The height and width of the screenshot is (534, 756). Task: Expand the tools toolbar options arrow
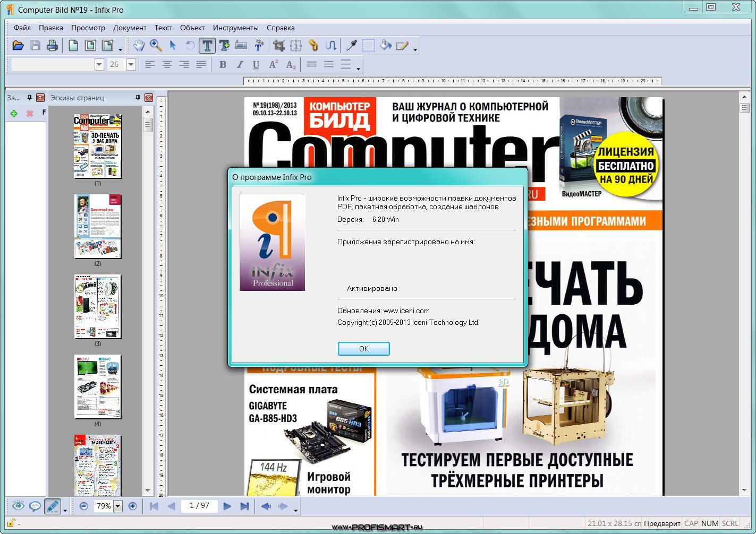point(415,50)
